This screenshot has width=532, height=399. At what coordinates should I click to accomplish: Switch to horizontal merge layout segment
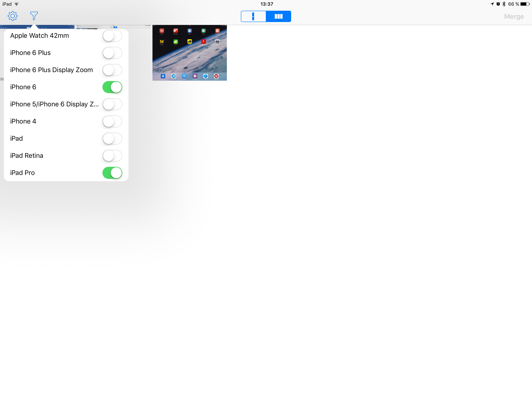point(278,16)
